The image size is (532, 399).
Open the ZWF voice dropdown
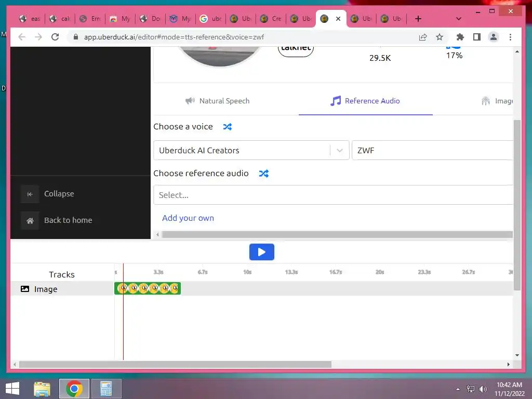[433, 150]
